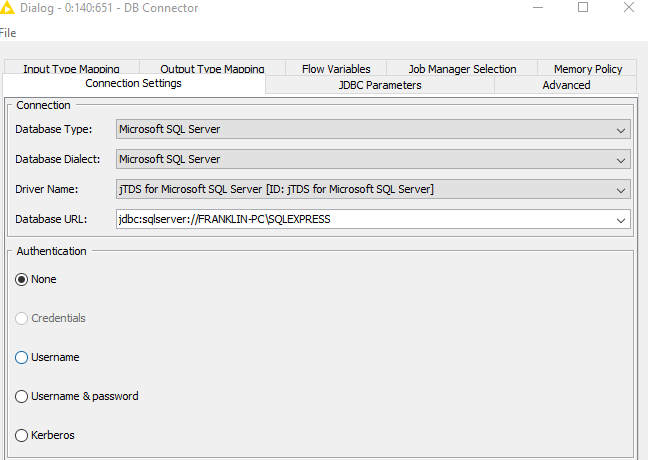Screen dimensions: 648x460
Task: Choose Kerberos authentication
Action: (x=21, y=436)
